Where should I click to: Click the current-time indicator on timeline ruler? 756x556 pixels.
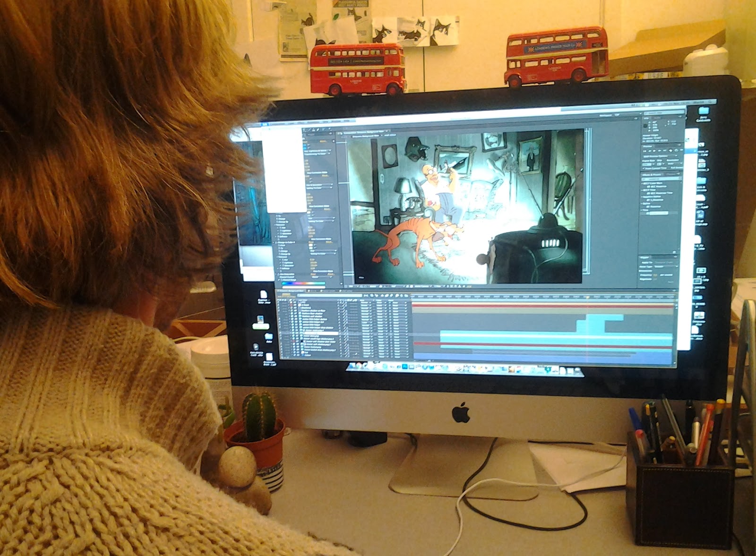(x=588, y=297)
